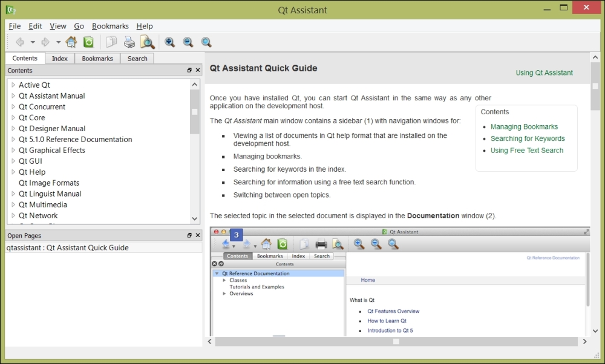Switch to the Search tab
The image size is (605, 364).
pyautogui.click(x=137, y=59)
